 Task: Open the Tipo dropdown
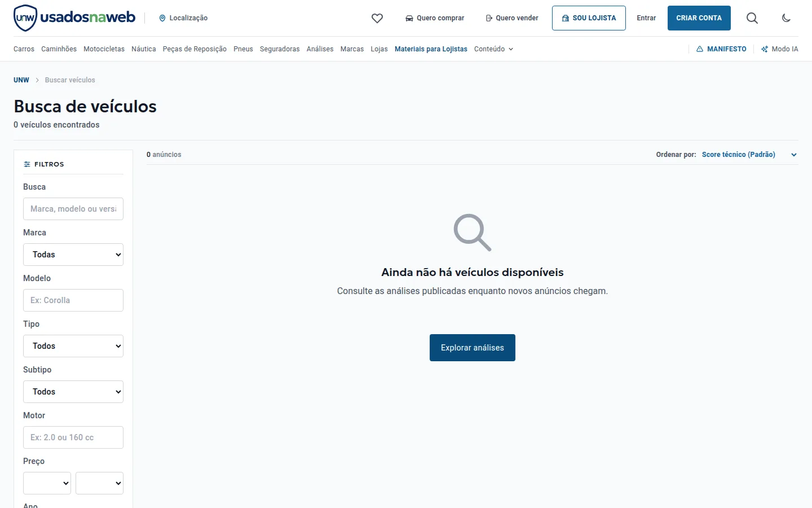click(x=73, y=346)
